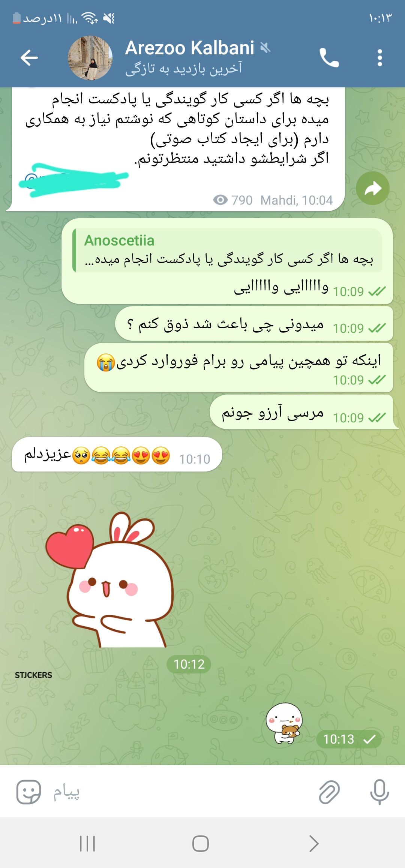Tap the پیام message input field
Viewport: 405px width, 868px height.
point(180,792)
